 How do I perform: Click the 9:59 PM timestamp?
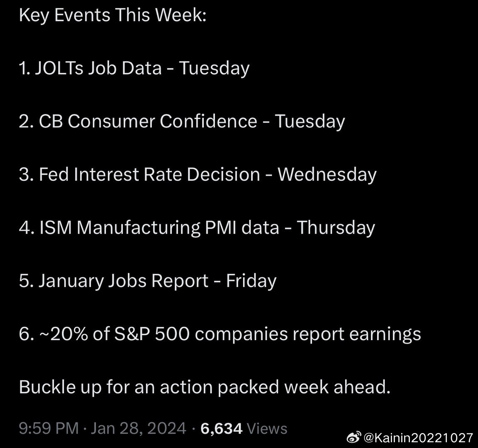(49, 428)
